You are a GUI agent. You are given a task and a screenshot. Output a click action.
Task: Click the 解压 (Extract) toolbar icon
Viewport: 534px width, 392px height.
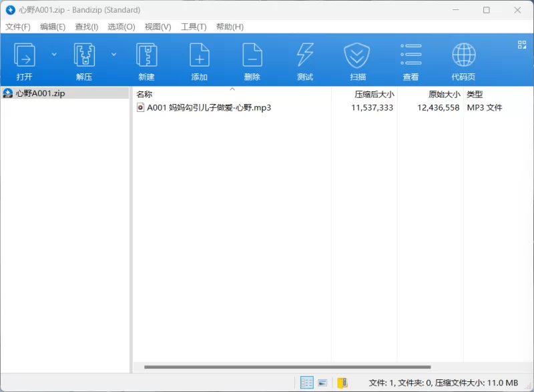(84, 55)
